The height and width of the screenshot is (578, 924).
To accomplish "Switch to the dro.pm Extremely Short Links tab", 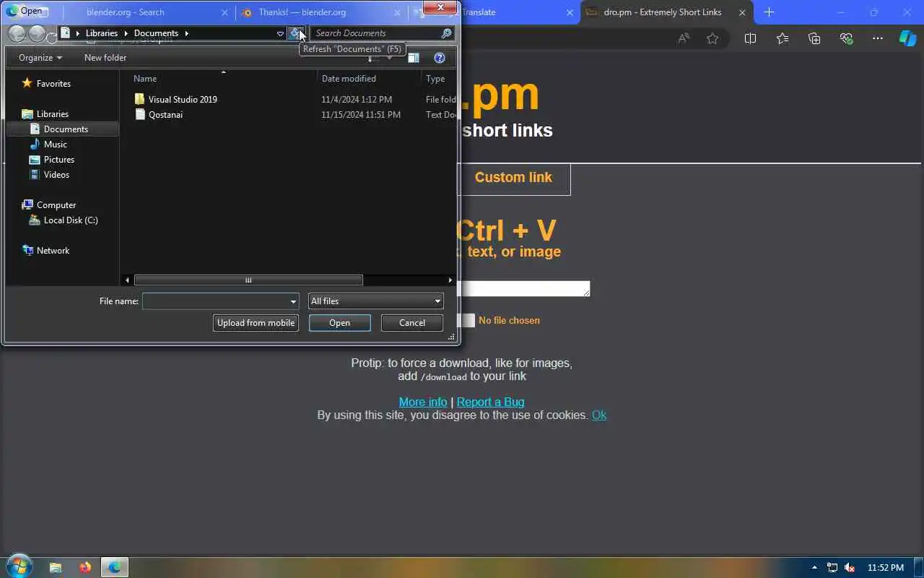I will coord(663,12).
